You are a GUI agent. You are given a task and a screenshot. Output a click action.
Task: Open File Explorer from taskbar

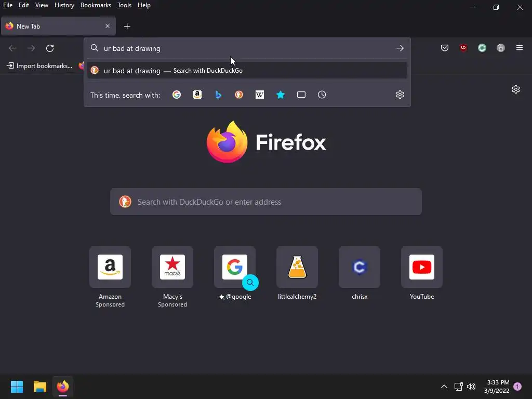(x=39, y=387)
